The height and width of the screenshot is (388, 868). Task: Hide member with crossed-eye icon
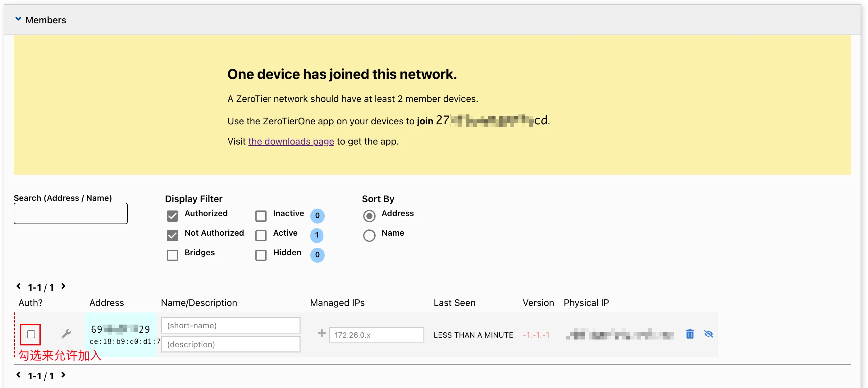(x=708, y=334)
